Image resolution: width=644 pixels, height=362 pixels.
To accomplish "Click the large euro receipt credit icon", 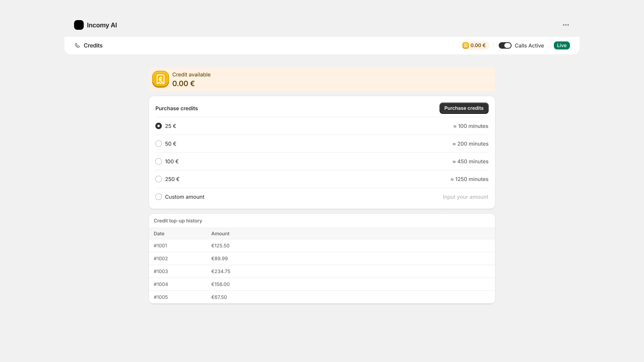I will pos(161,79).
